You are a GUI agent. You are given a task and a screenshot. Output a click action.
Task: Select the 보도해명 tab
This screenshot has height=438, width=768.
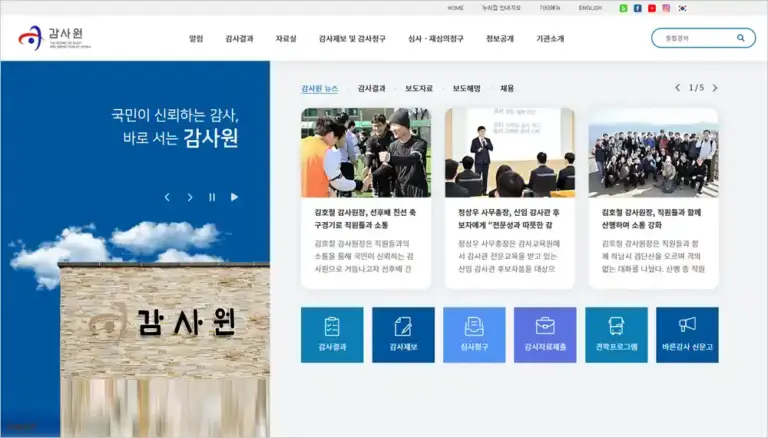(466, 89)
